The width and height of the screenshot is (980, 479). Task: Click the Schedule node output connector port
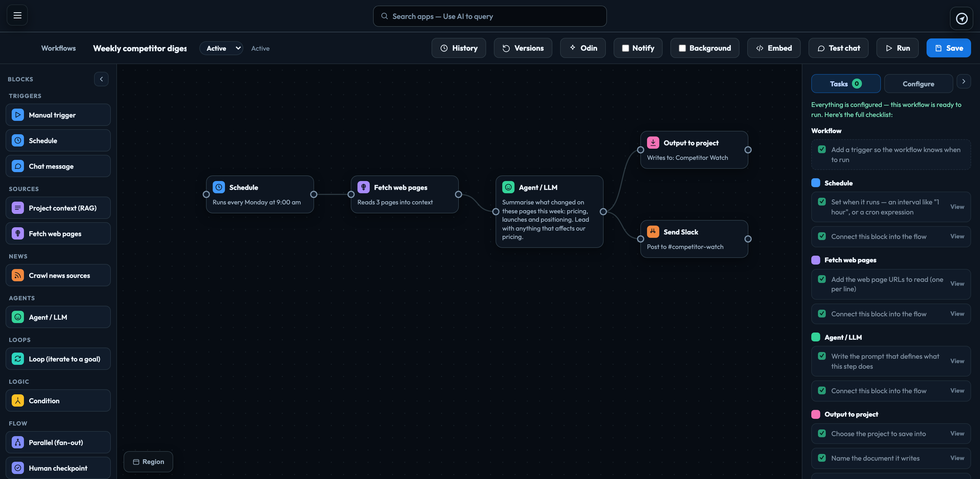(313, 194)
